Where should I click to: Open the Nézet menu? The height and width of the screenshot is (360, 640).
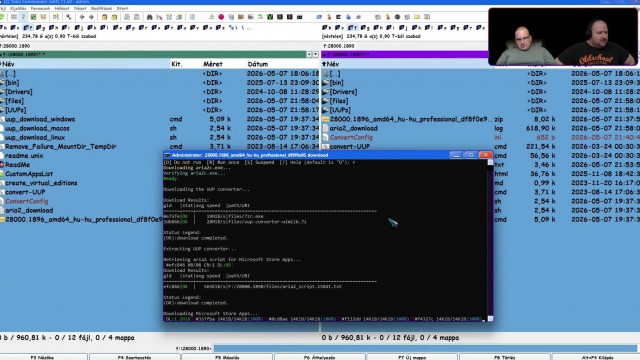pos(80,8)
